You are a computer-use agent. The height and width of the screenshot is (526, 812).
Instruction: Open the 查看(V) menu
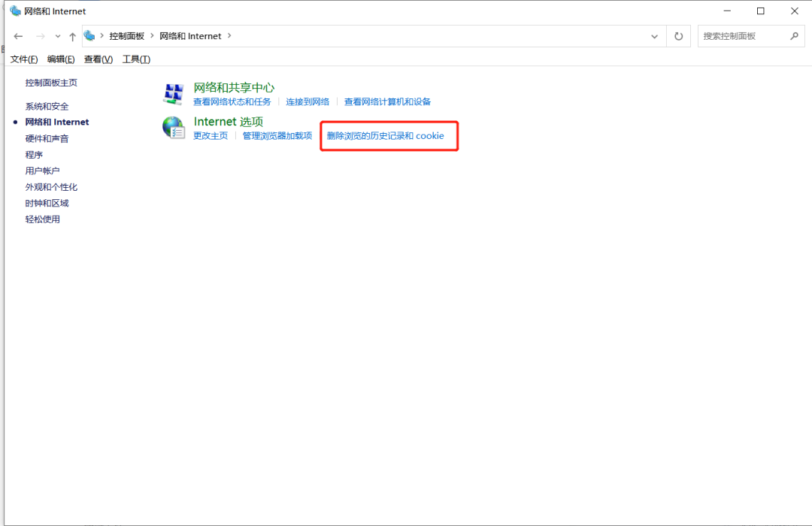pos(98,59)
